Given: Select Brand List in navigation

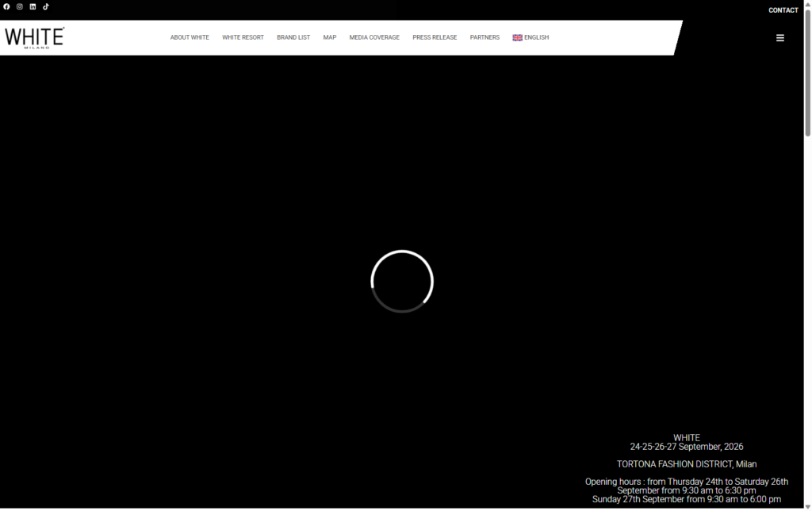Looking at the screenshot, I should (293, 37).
